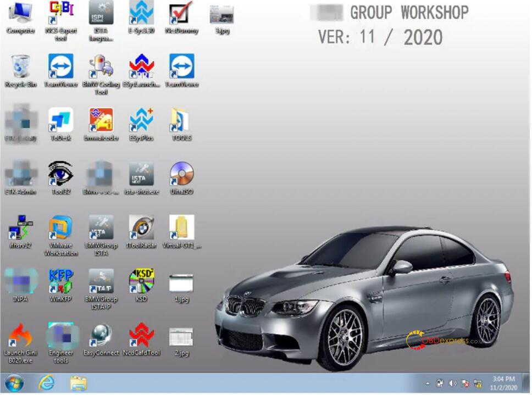
Task: Open the TOOLS folder
Action: pos(181,120)
